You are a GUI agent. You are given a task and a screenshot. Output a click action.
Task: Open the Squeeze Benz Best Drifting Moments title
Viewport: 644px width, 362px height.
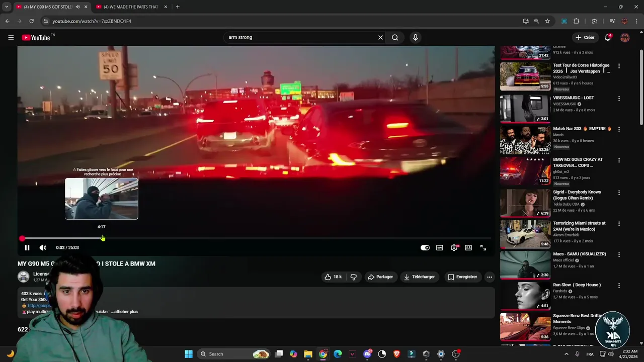578,318
